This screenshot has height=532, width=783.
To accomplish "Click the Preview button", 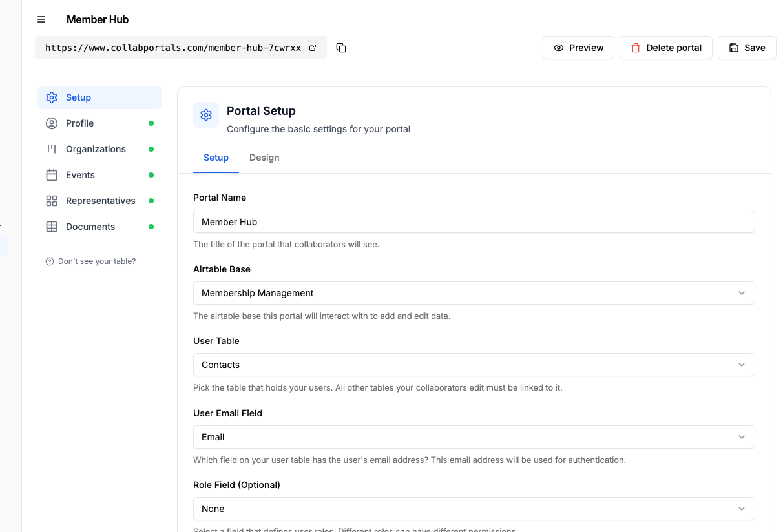I will [x=578, y=48].
